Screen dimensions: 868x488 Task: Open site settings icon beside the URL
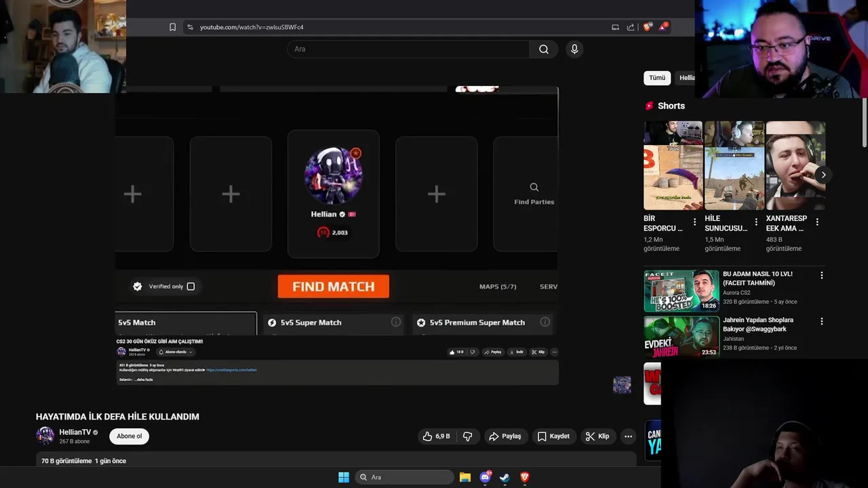190,27
